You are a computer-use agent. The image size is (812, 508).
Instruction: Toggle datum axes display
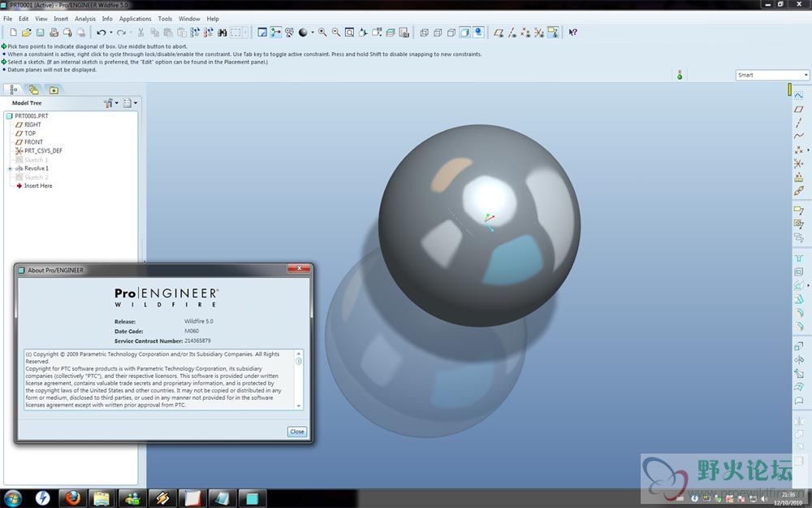[512, 33]
